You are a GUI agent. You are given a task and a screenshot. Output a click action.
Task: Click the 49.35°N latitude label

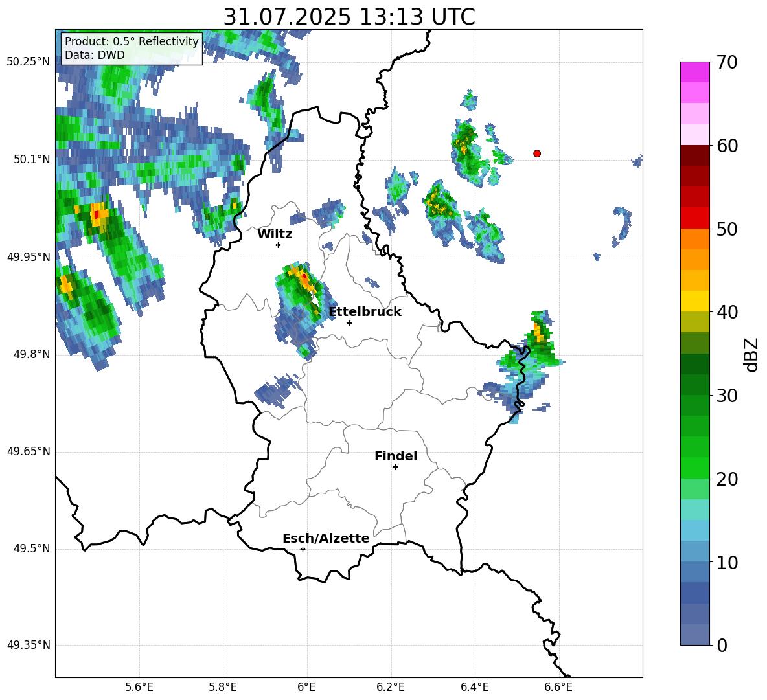(29, 645)
